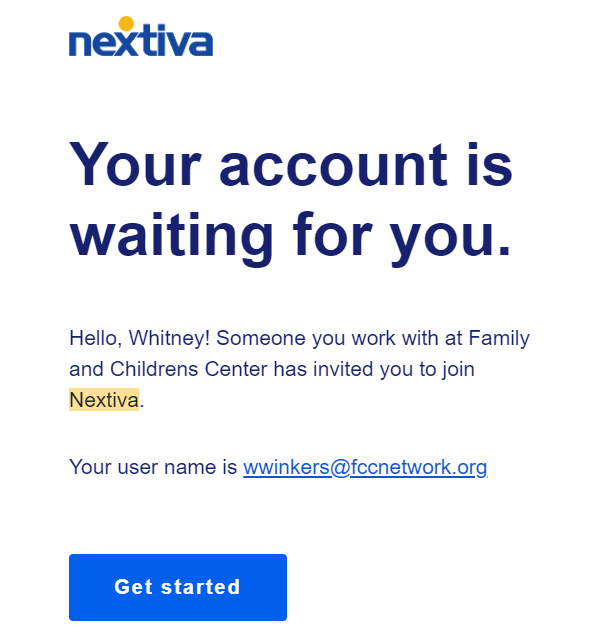Click the word "Your" in the heading
This screenshot has width=593, height=642.
135,165
